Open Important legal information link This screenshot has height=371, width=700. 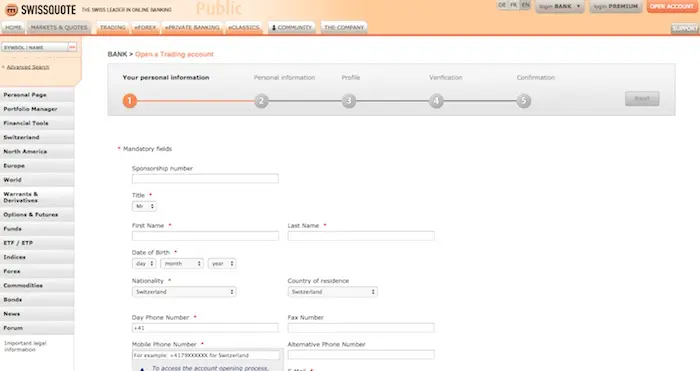coord(25,346)
